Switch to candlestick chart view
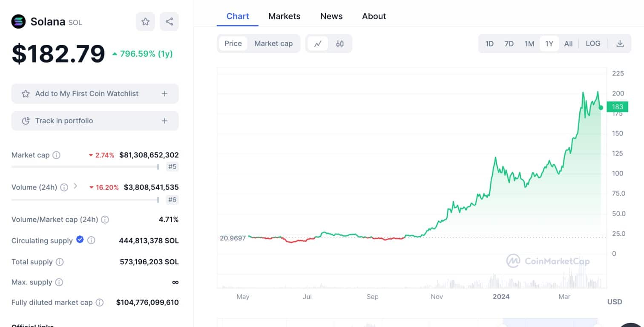Screen dimensions: 644x327 coord(339,43)
